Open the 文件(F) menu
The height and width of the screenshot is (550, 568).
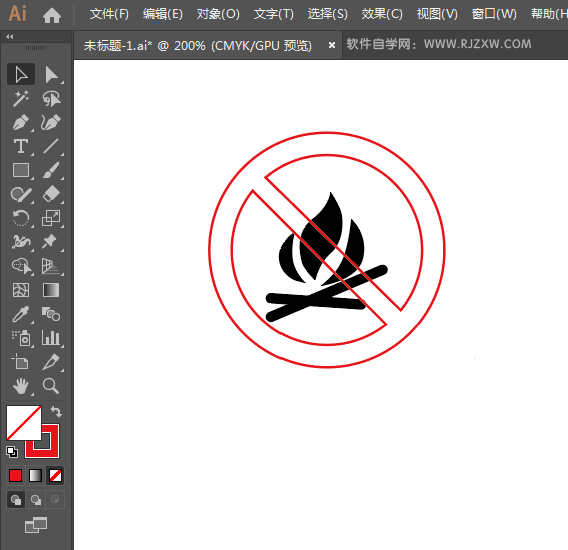(109, 14)
